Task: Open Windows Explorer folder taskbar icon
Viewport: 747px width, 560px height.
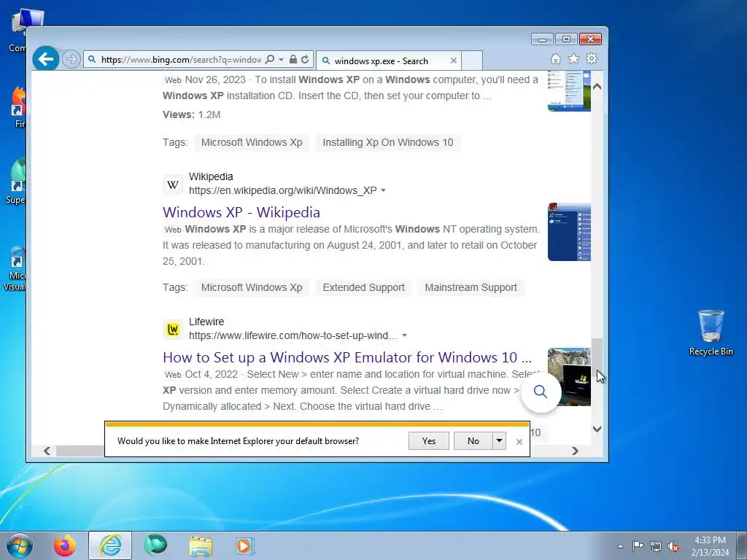Action: coord(201,545)
